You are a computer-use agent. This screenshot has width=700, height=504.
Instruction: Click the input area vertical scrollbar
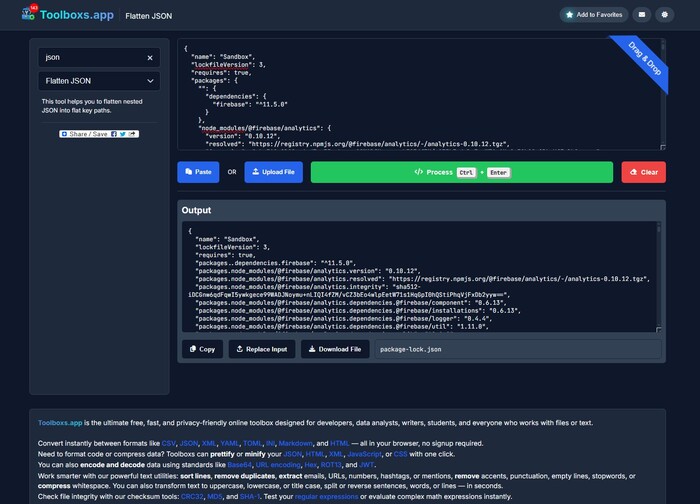(x=662, y=92)
